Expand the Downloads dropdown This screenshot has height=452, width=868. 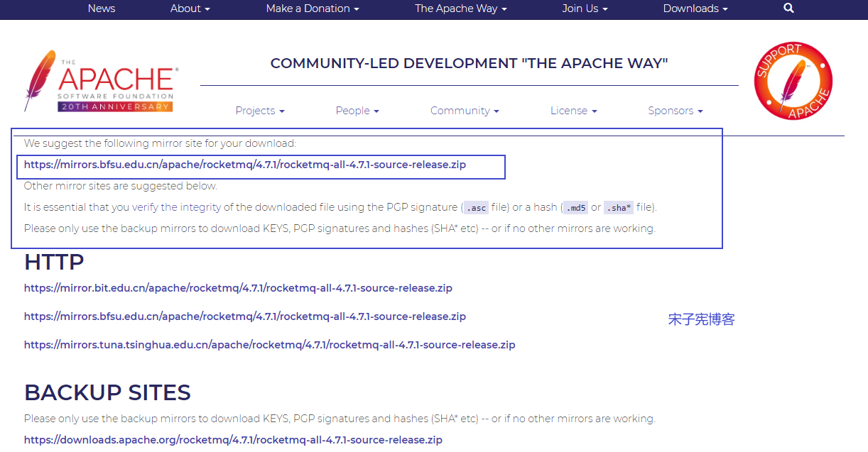pyautogui.click(x=695, y=9)
